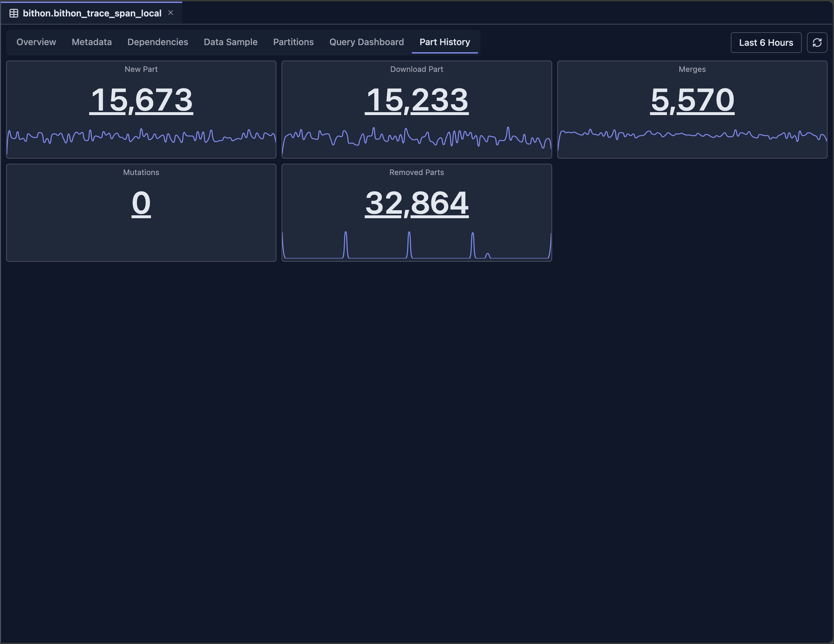Image resolution: width=834 pixels, height=644 pixels.
Task: Open the Query Dashboard tab
Action: pyautogui.click(x=366, y=42)
